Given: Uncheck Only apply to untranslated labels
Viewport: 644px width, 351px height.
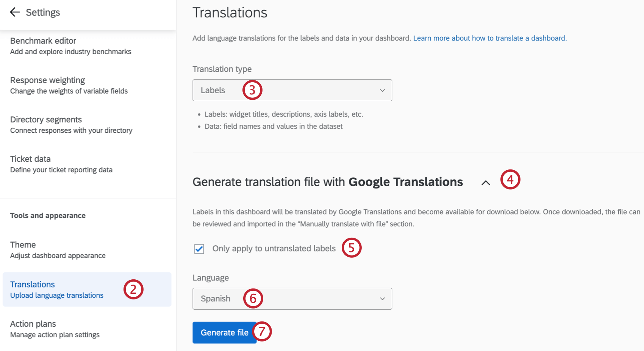Looking at the screenshot, I should 199,249.
